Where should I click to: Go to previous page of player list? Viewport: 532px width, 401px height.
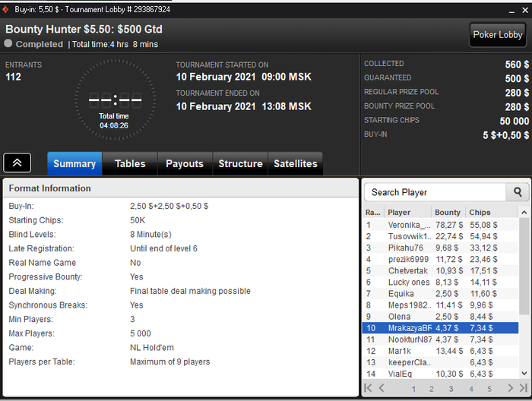382,388
